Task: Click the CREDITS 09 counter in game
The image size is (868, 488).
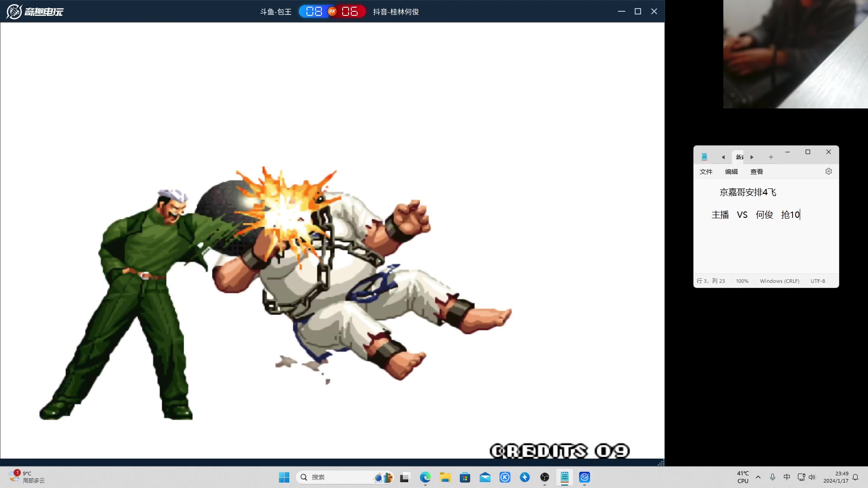Action: (560, 451)
